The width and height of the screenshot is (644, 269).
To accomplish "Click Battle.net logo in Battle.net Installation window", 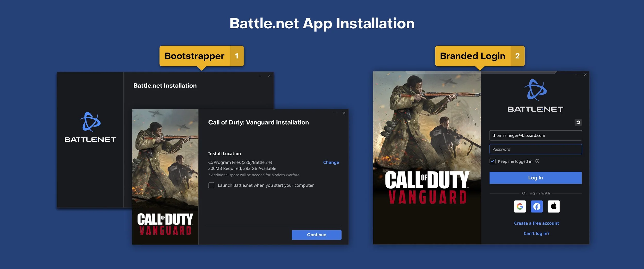I will tap(90, 127).
